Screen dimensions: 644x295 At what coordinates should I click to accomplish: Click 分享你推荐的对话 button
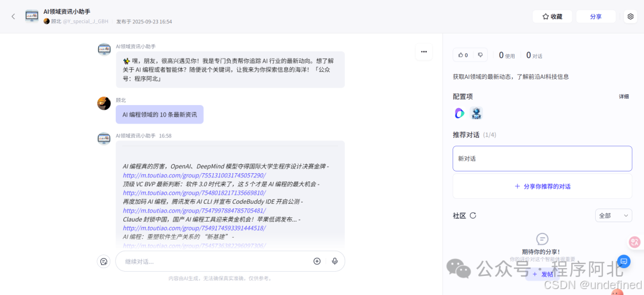point(542,186)
